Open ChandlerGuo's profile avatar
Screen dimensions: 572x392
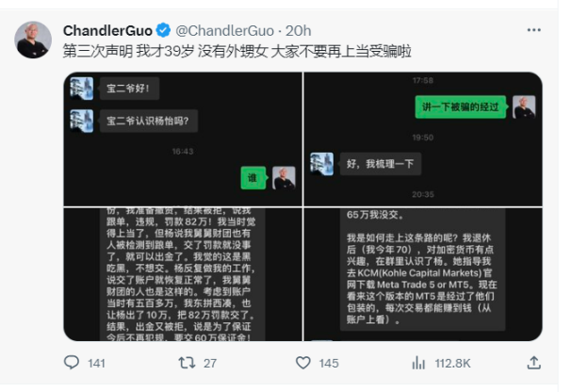[x=33, y=40]
